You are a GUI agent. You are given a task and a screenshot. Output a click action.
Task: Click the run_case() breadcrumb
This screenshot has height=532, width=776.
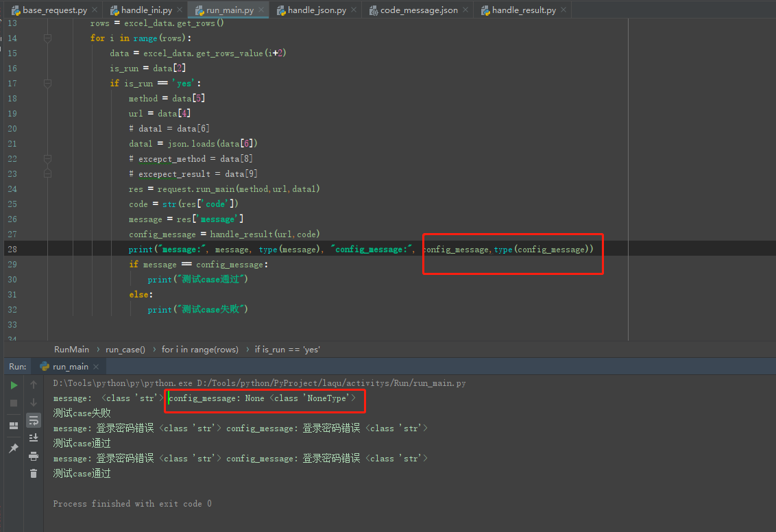pos(125,350)
